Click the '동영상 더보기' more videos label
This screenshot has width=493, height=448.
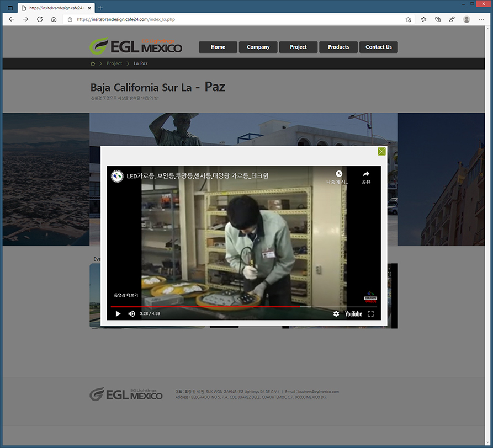pos(126,295)
